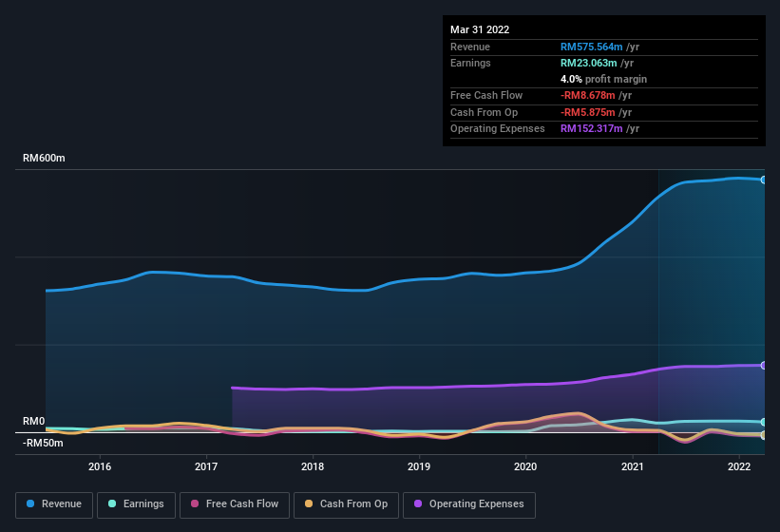Image resolution: width=780 pixels, height=532 pixels.
Task: Click the 2022 x-axis label
Action: pyautogui.click(x=739, y=466)
